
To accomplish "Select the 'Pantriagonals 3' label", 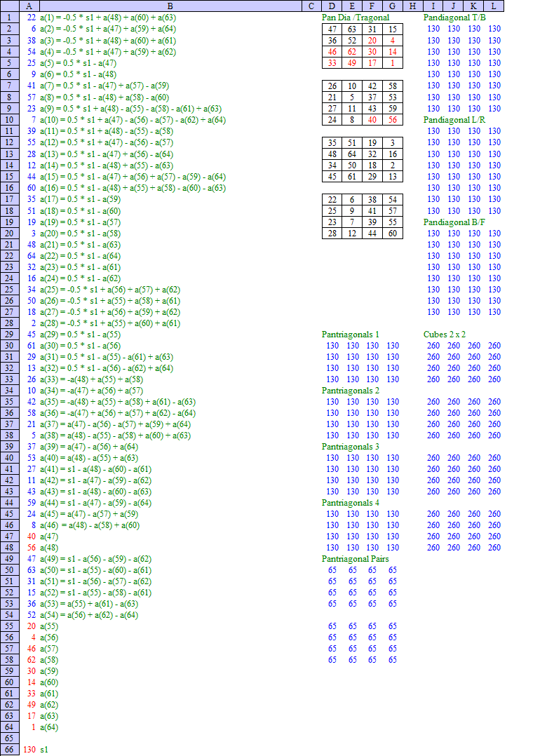I will click(x=351, y=447).
